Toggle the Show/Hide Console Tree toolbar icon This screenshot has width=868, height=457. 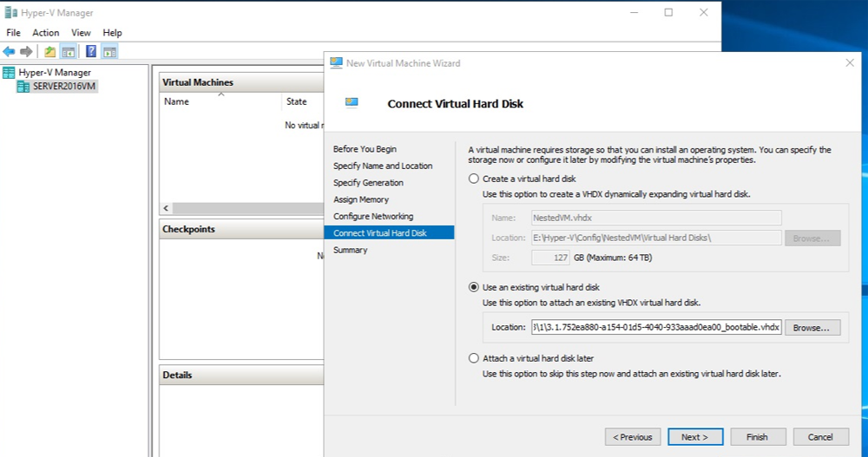(68, 51)
